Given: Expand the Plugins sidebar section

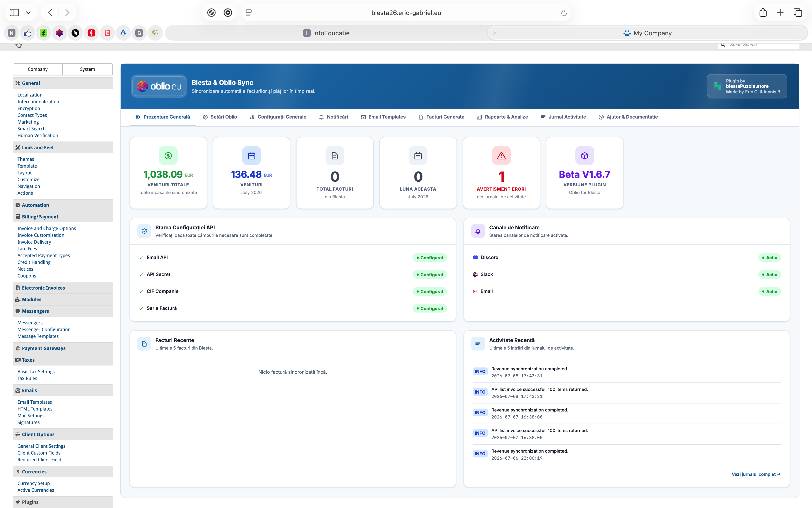Looking at the screenshot, I should (x=63, y=502).
